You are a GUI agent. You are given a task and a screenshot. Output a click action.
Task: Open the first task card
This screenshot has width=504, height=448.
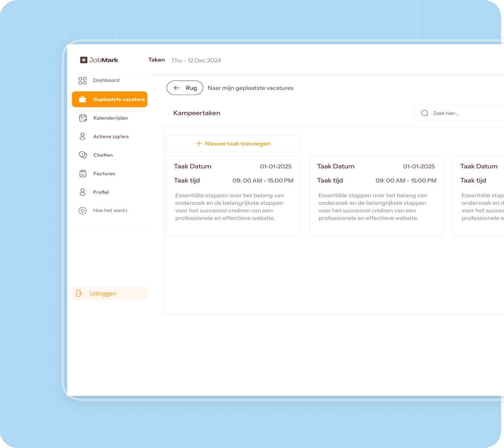(233, 196)
